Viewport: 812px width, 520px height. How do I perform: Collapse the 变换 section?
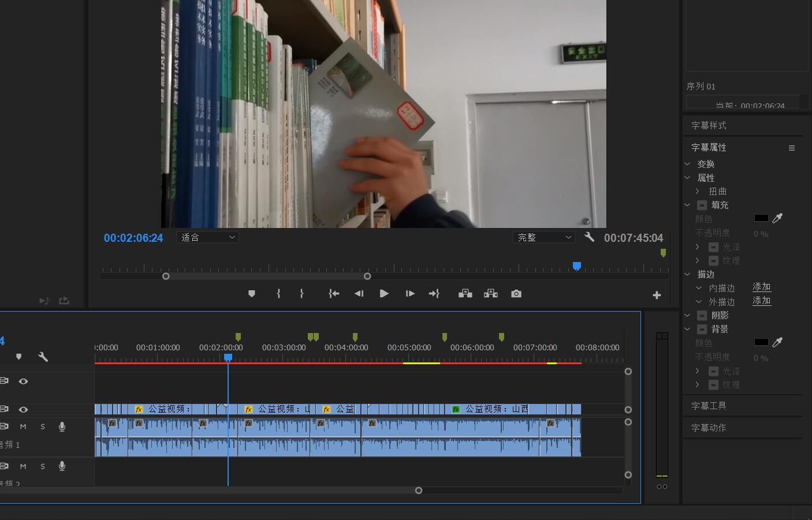pyautogui.click(x=687, y=164)
